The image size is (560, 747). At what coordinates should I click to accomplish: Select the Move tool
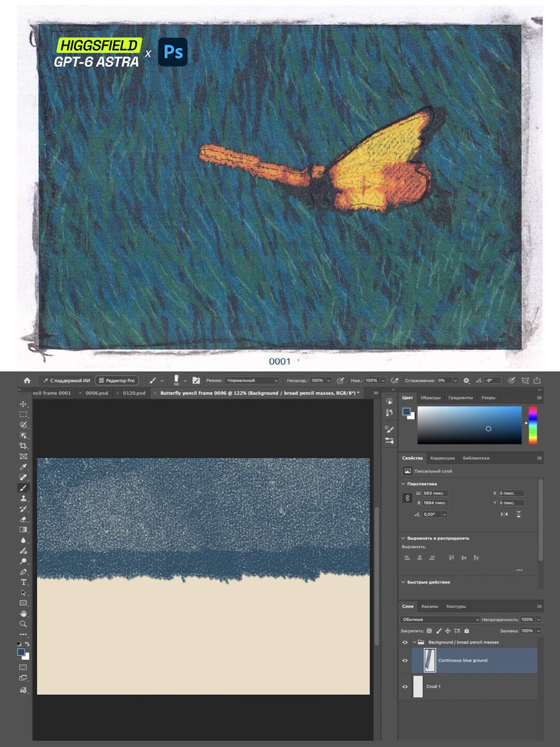[x=24, y=403]
